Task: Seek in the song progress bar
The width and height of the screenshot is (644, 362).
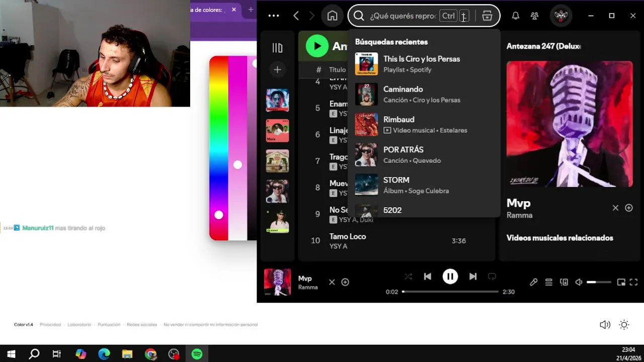Action: coord(450,292)
